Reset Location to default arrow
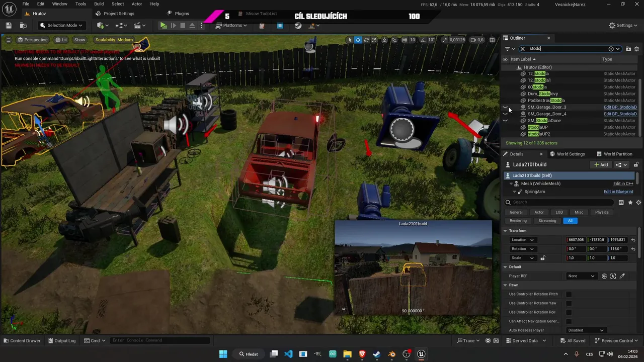 633,240
